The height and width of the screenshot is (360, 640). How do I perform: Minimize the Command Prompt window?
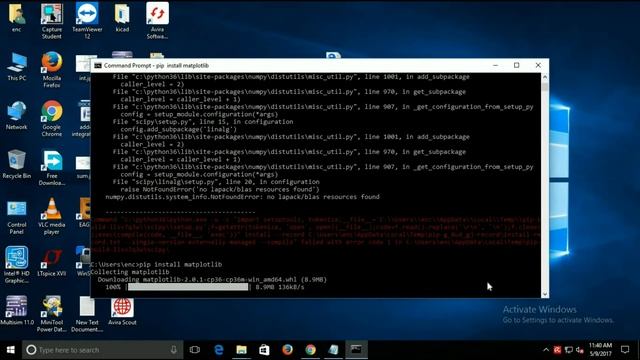(x=496, y=65)
